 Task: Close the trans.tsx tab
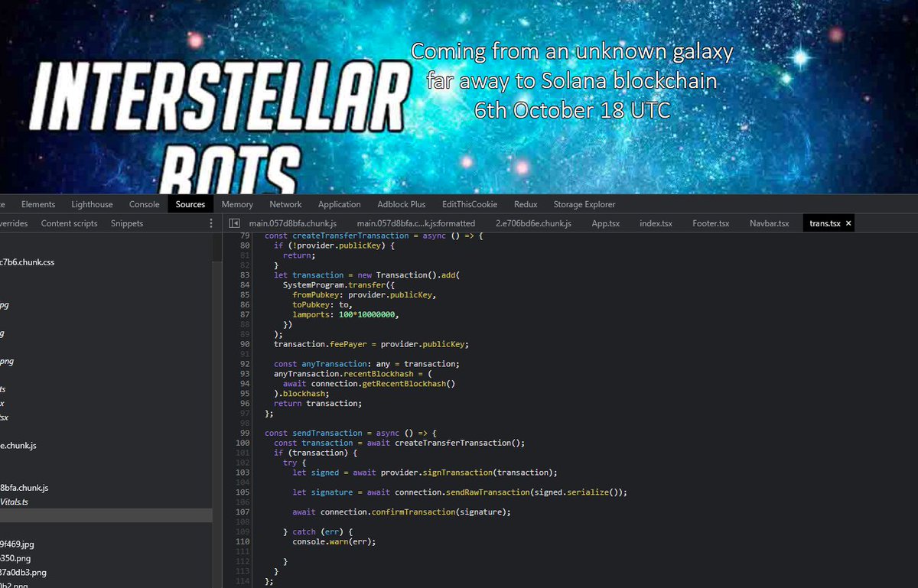(x=848, y=223)
